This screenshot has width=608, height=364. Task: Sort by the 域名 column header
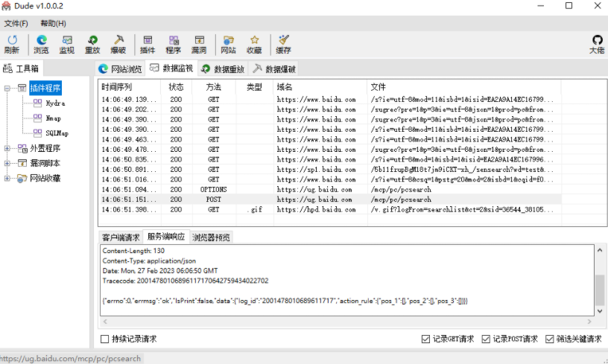pos(320,87)
